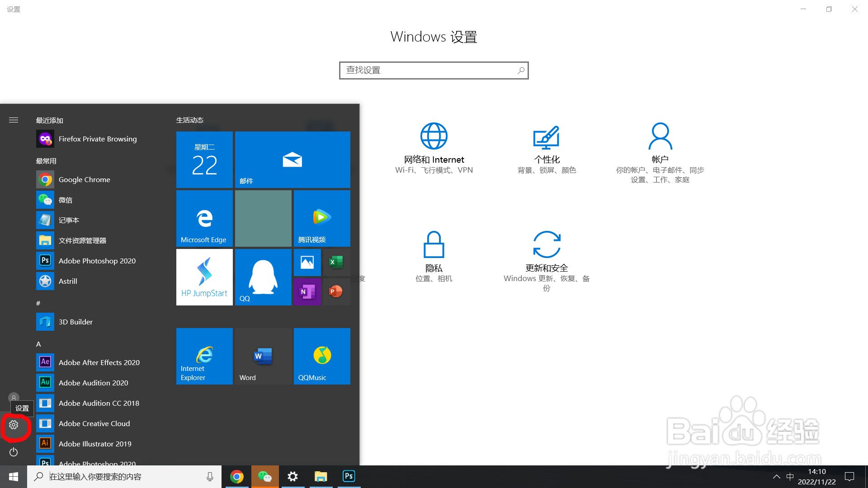Viewport: 868px width, 488px height.
Task: Click the microphone icon in taskbar search
Action: coord(210,477)
